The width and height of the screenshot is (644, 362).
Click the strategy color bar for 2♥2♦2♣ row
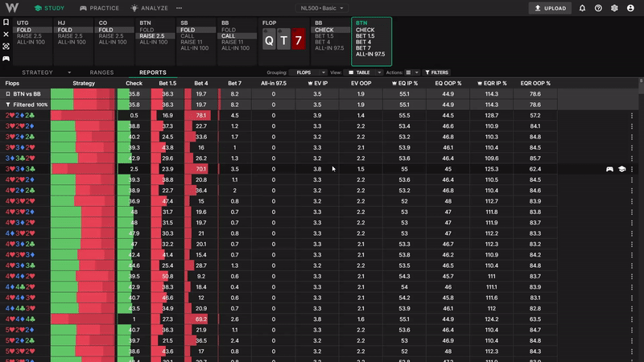pyautogui.click(x=83, y=116)
